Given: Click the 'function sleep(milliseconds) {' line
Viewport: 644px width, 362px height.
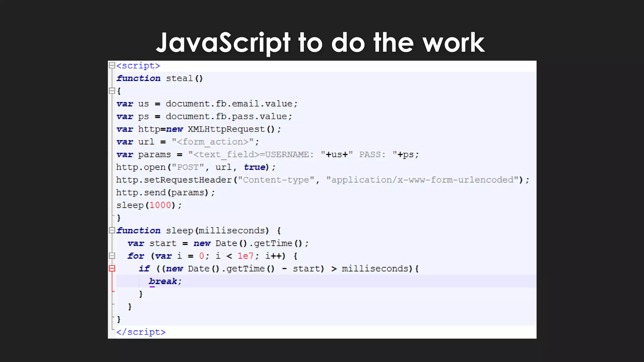Looking at the screenshot, I should point(199,231).
